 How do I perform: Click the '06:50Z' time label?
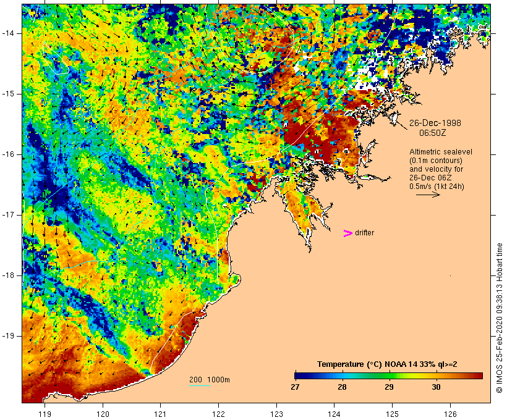pos(433,133)
